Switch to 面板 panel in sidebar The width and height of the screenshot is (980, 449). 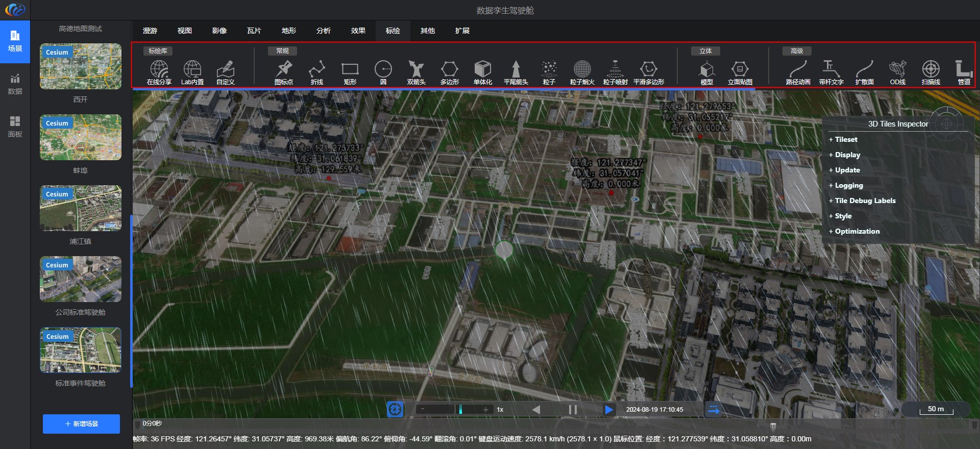point(15,127)
